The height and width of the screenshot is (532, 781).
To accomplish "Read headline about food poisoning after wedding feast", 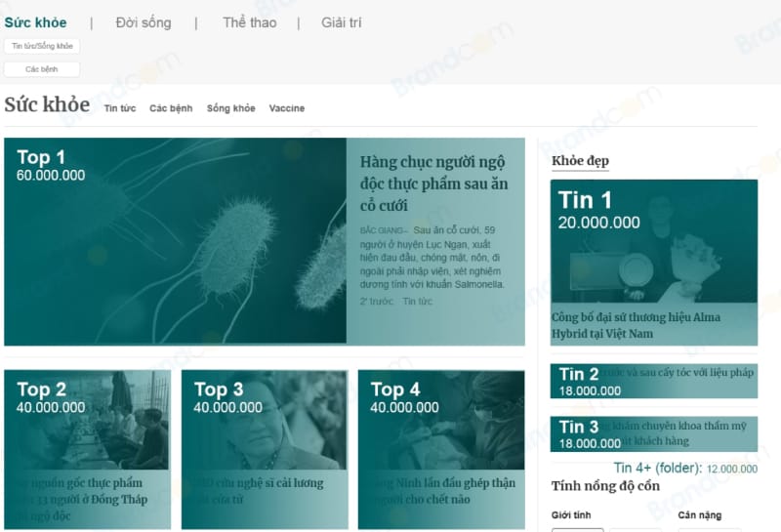I will 433,184.
